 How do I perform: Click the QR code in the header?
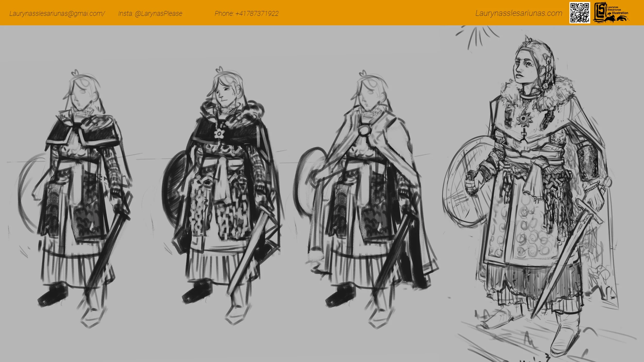coord(579,13)
